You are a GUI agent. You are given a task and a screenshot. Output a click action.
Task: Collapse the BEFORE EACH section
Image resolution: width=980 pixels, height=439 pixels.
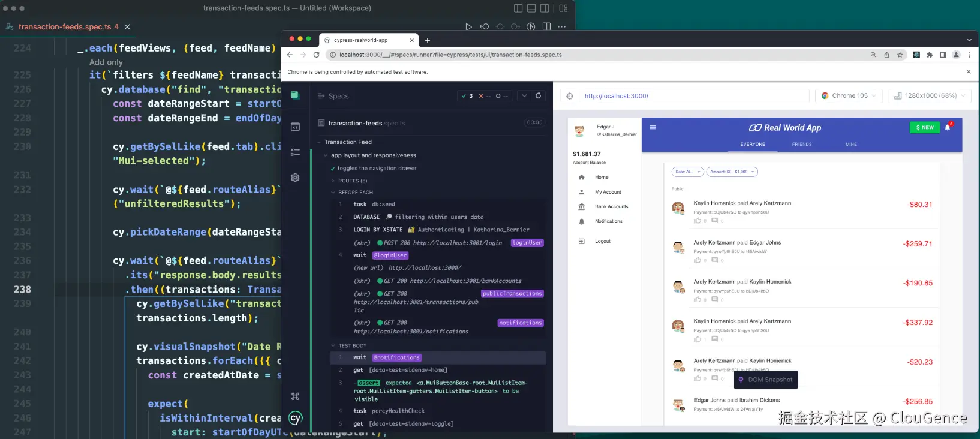pyautogui.click(x=352, y=193)
